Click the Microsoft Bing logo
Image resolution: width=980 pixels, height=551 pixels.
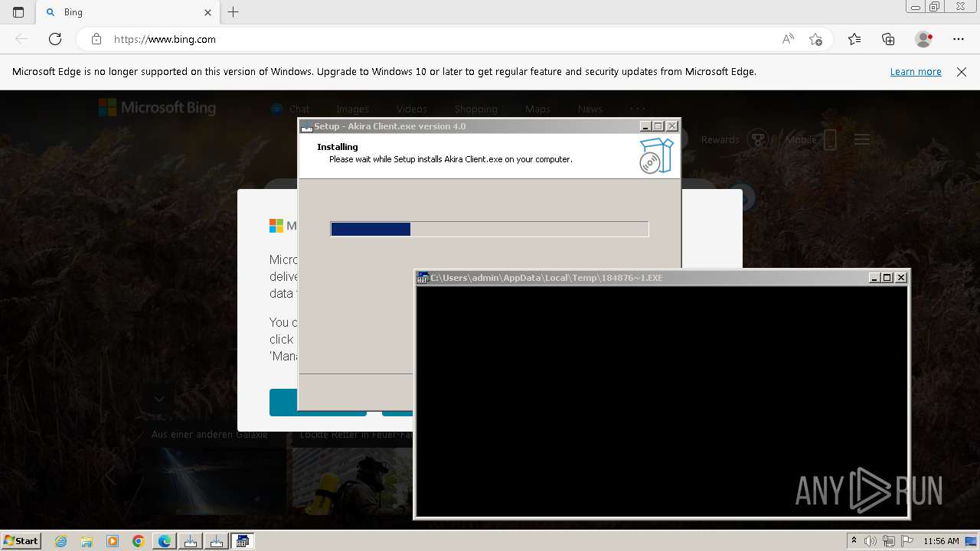coord(157,108)
